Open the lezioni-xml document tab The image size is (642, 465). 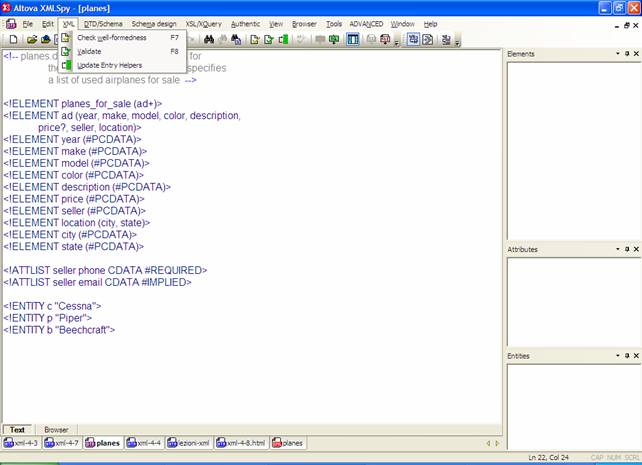pyautogui.click(x=192, y=442)
